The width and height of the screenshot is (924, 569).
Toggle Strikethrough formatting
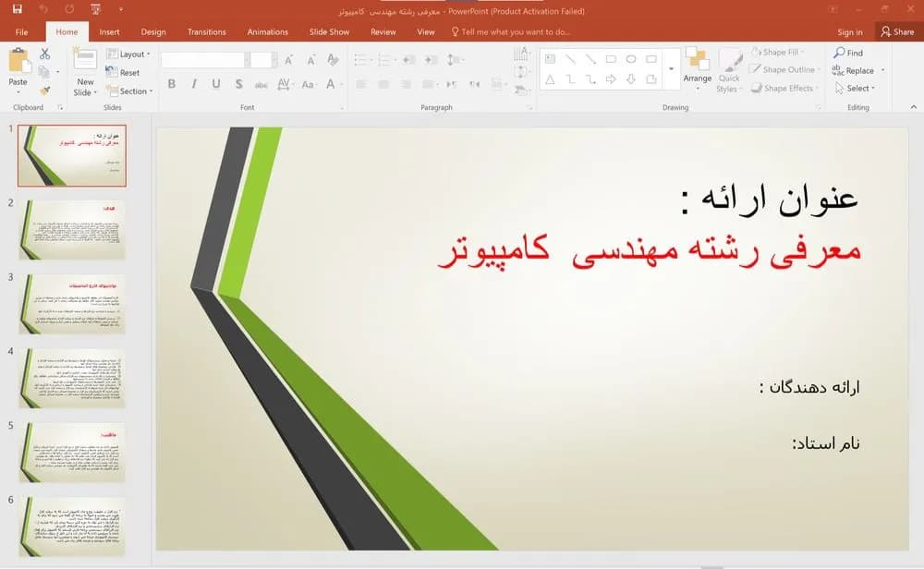261,84
